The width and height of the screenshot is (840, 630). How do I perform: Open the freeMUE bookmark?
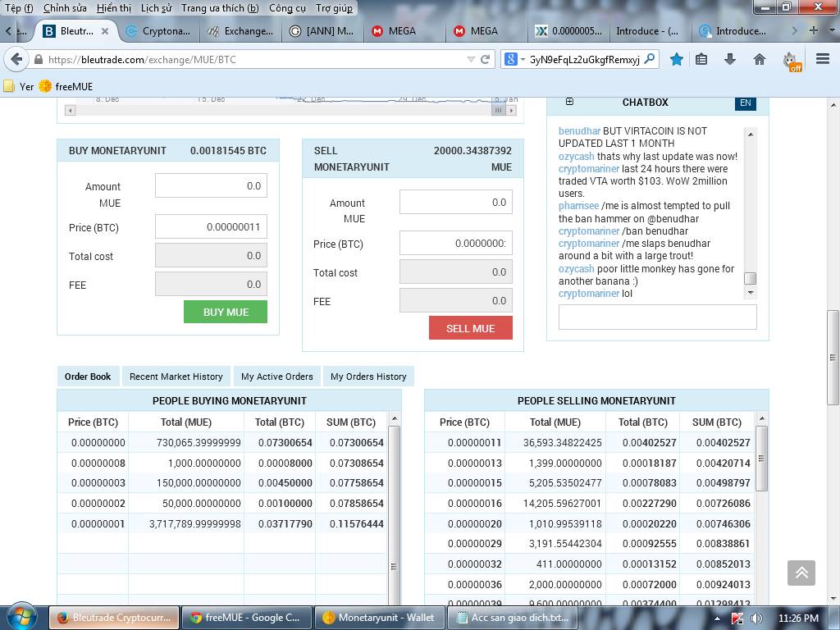point(66,86)
